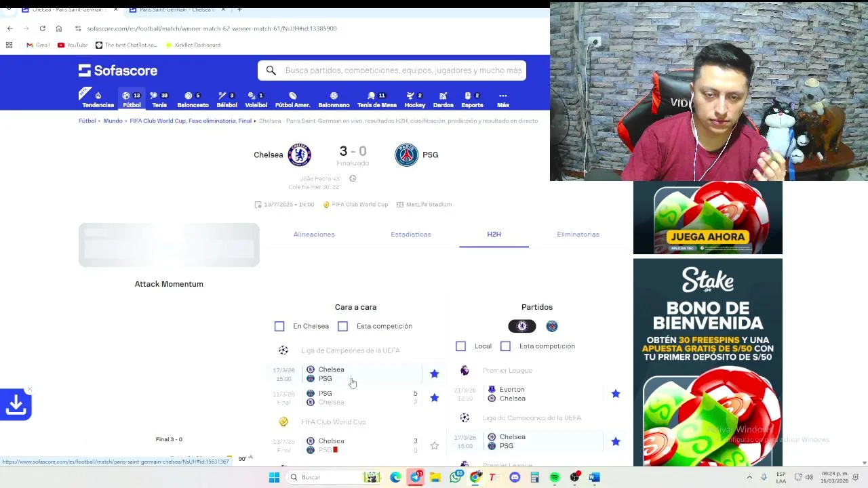Open the Dardos sport section

(443, 100)
